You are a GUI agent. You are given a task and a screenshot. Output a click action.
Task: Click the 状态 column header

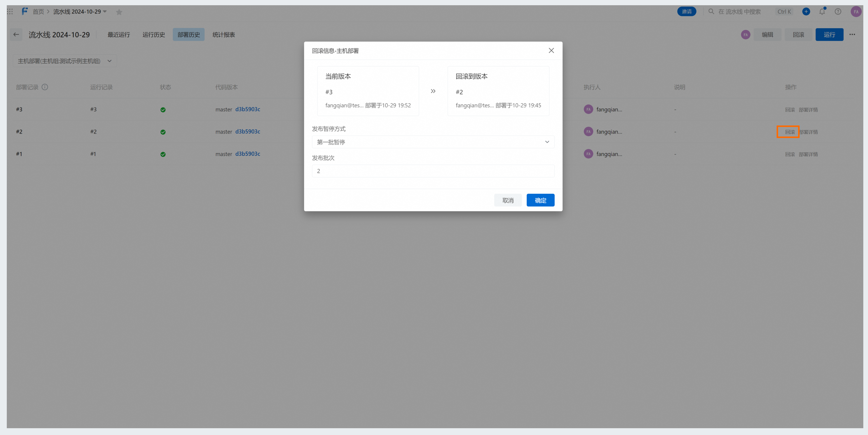(166, 87)
